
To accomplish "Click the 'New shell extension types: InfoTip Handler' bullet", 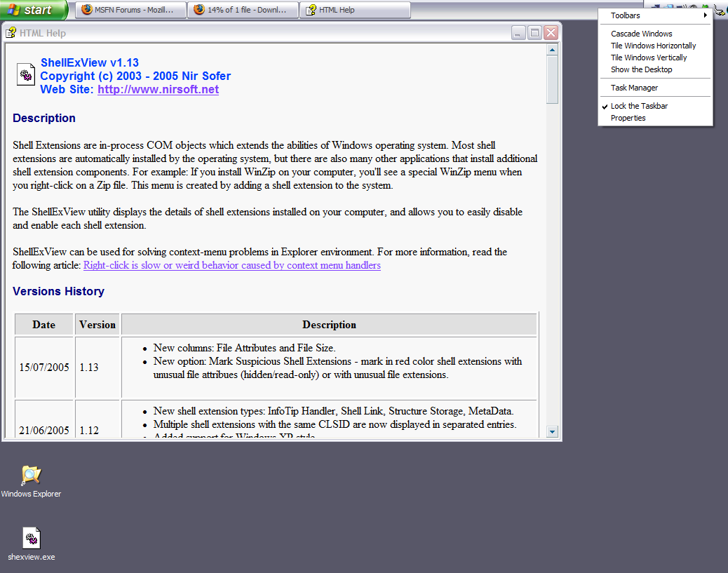I will tap(334, 411).
